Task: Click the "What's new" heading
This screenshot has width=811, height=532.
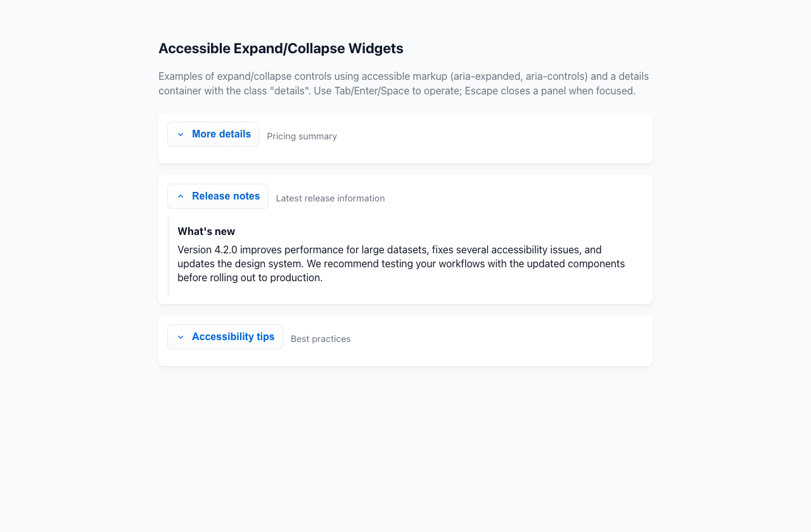Action: [206, 232]
